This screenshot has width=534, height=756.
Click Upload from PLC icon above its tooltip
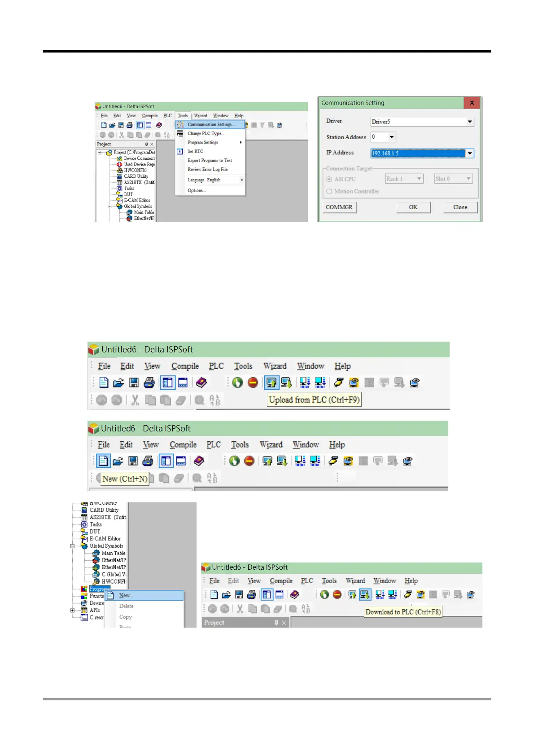pyautogui.click(x=271, y=382)
